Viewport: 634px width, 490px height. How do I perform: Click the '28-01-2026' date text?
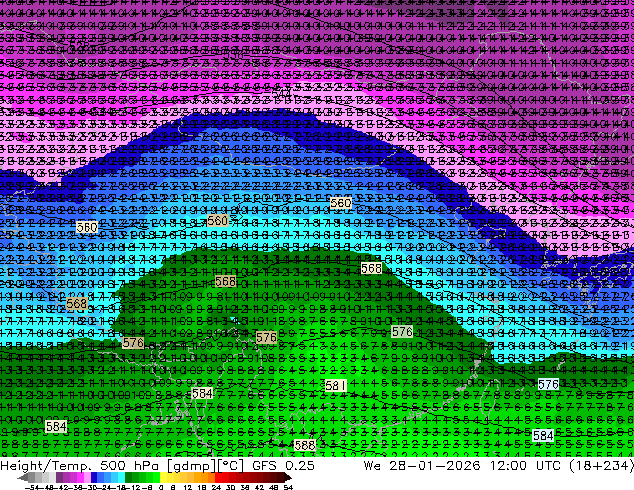[x=435, y=466]
